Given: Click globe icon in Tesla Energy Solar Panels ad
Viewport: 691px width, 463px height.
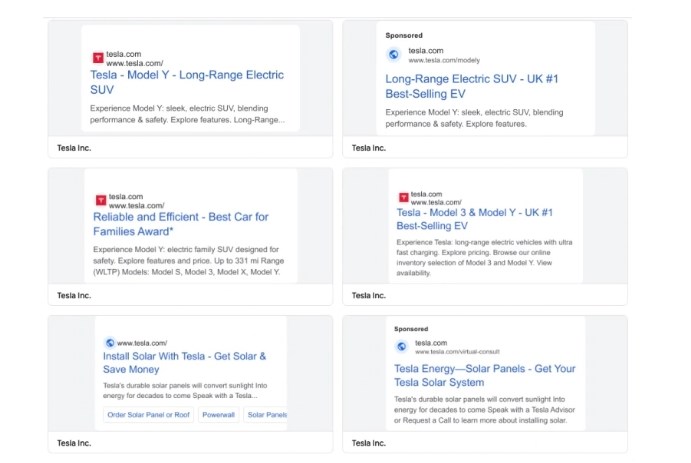Looking at the screenshot, I should (x=401, y=347).
